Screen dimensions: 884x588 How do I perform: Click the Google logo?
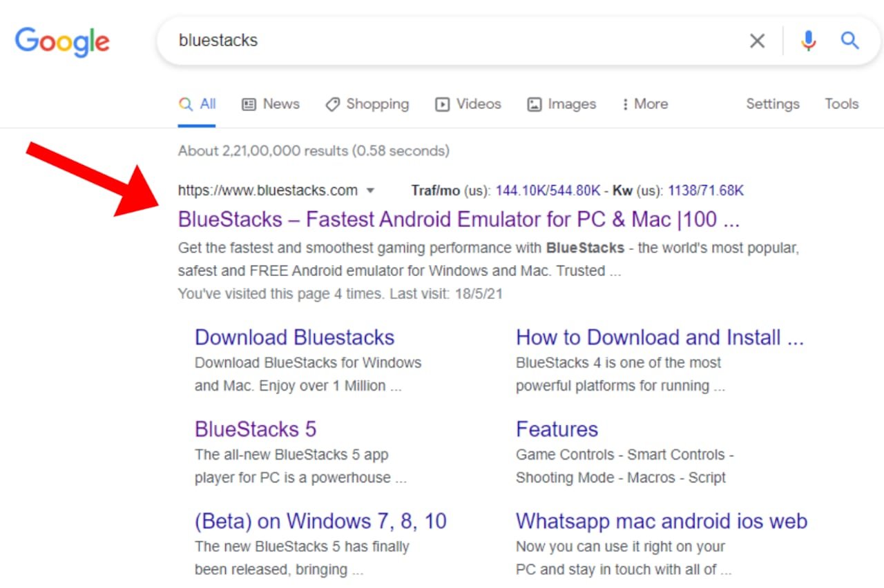[x=62, y=42]
